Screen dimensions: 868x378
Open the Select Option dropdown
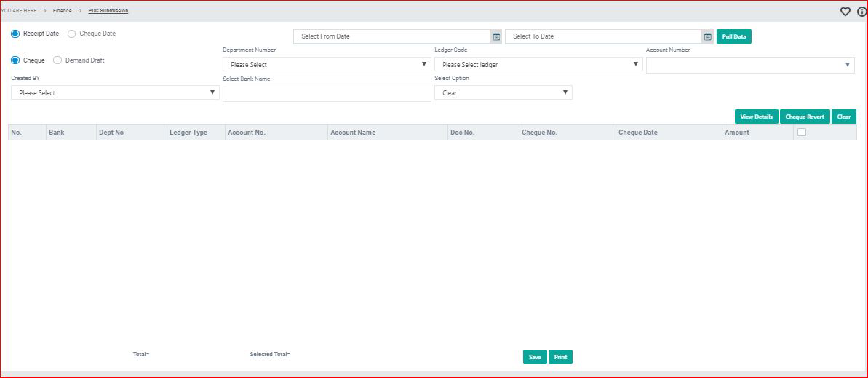(x=503, y=93)
